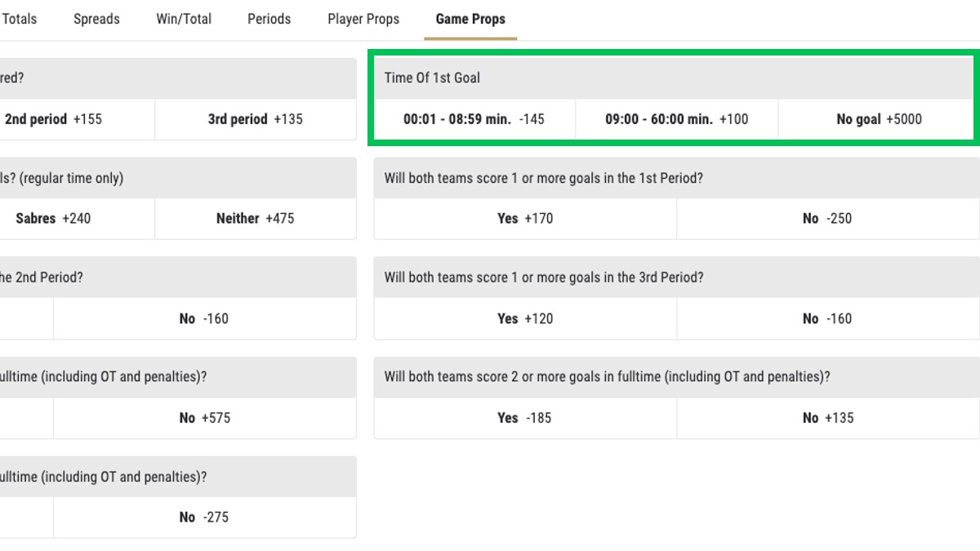Select 2nd period at +155
This screenshot has width=980, height=551.
click(x=77, y=119)
